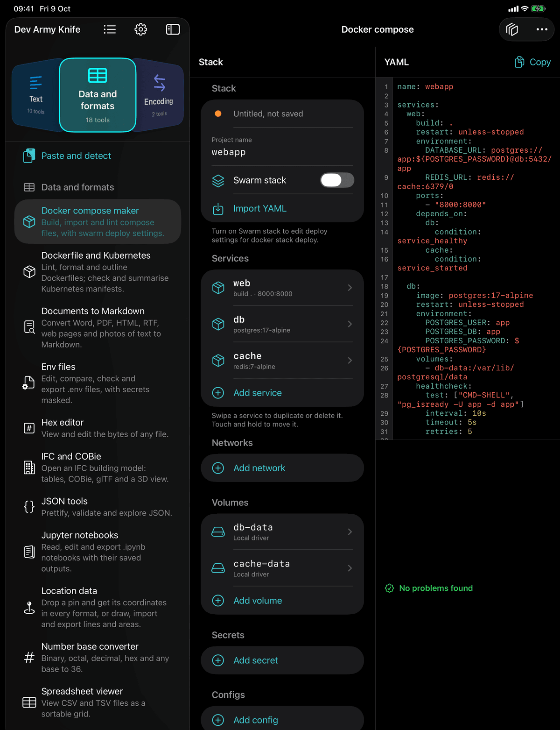Click the db-data volume drive icon

(x=218, y=532)
